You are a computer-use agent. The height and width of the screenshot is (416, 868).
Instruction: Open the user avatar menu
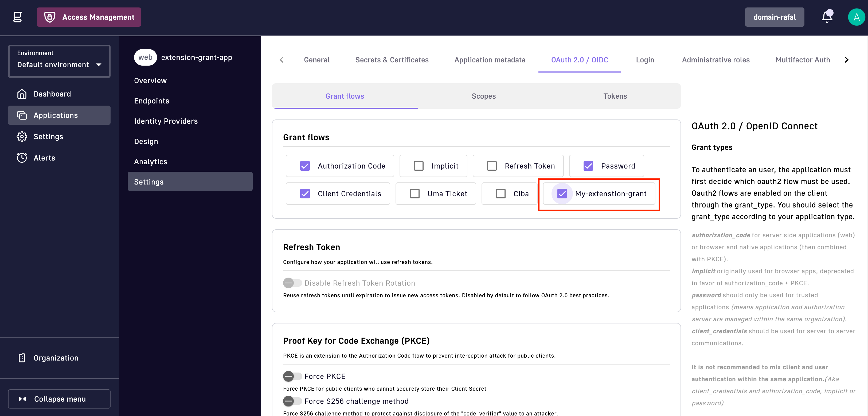856,17
